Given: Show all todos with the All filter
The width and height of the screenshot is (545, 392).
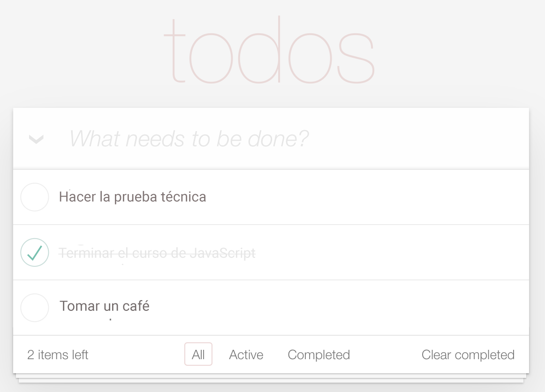Looking at the screenshot, I should click(x=198, y=354).
